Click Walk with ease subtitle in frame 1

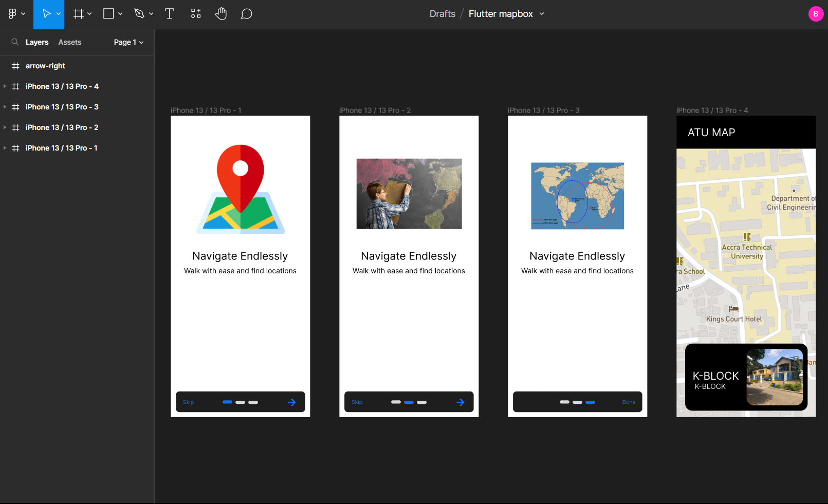(240, 271)
